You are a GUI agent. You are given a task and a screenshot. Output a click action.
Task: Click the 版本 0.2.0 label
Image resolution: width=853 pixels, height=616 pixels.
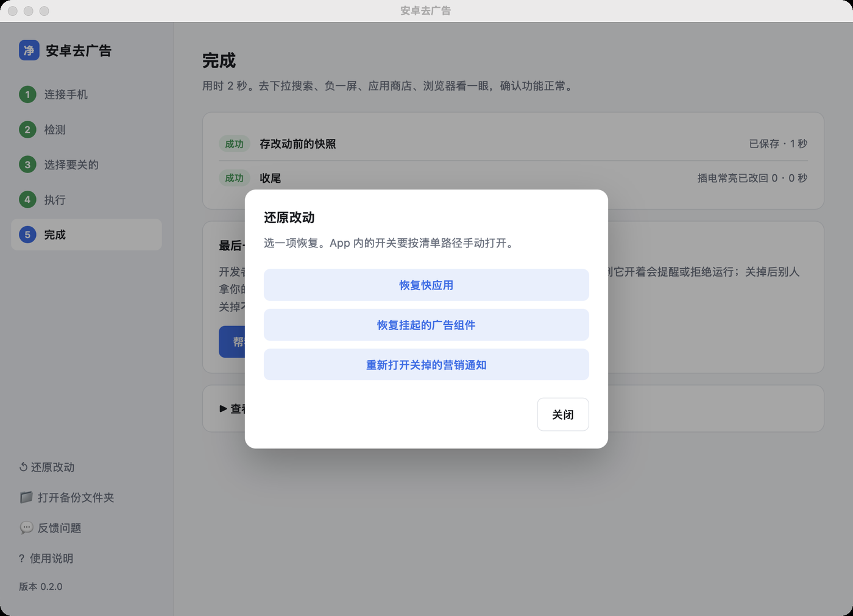41,586
